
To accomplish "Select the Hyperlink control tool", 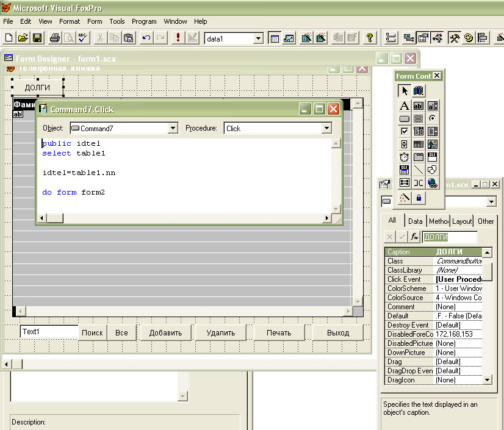I will 433,182.
